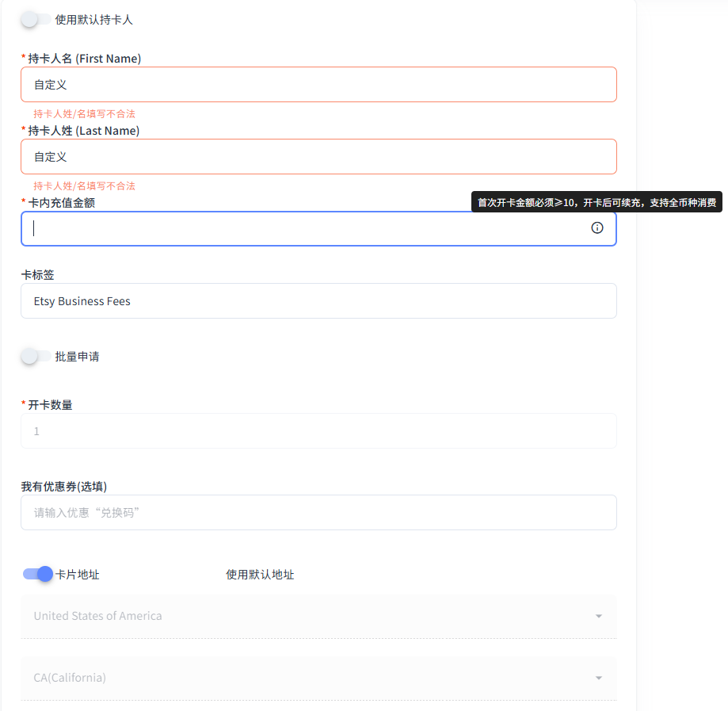
Task: Click the black tooltip about minimum amount 10
Action: 597,202
